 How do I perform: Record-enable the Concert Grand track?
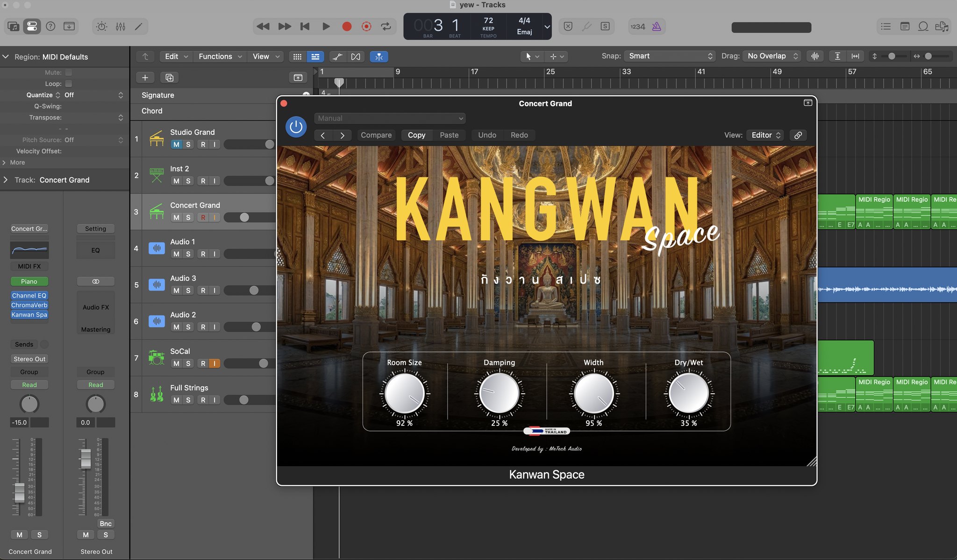pyautogui.click(x=203, y=217)
